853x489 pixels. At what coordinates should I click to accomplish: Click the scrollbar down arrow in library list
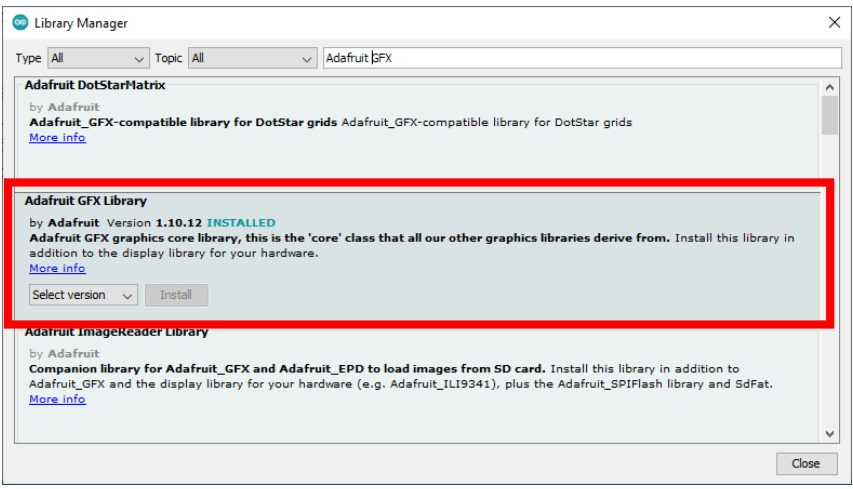click(x=829, y=433)
